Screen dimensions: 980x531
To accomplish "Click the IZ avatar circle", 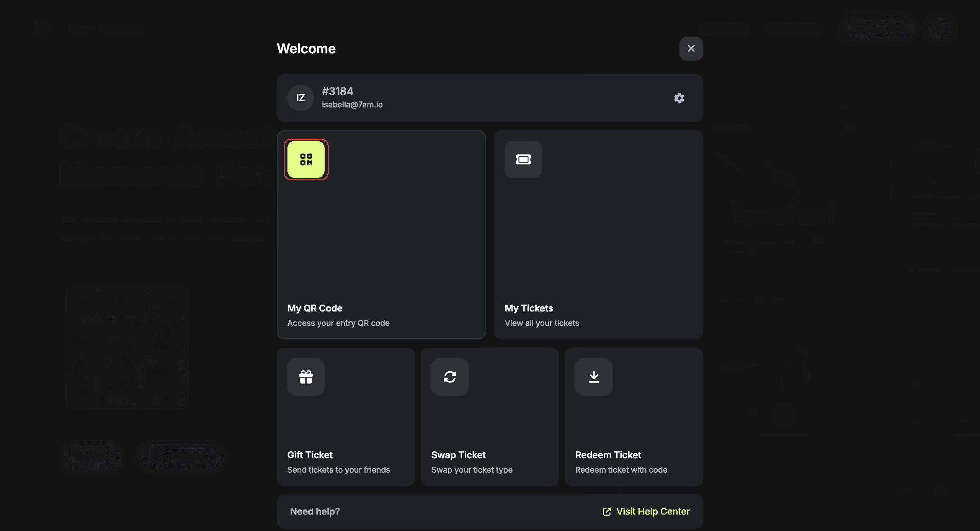I will (301, 98).
